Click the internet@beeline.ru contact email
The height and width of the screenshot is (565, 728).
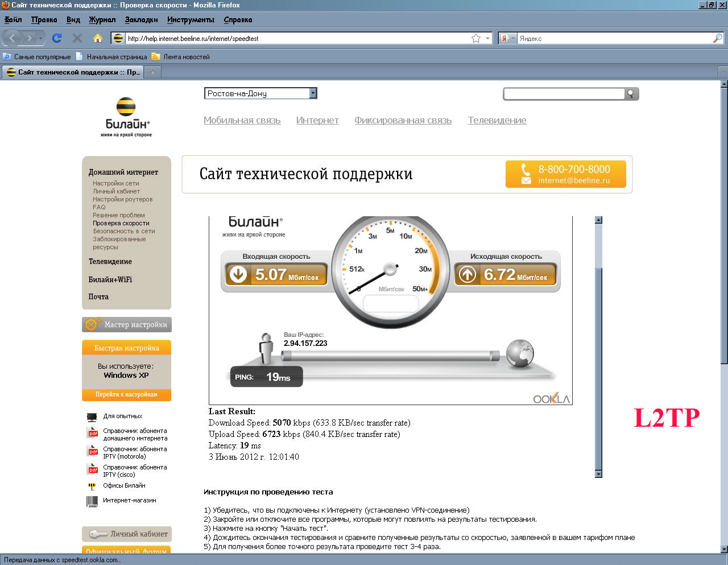coord(574,180)
